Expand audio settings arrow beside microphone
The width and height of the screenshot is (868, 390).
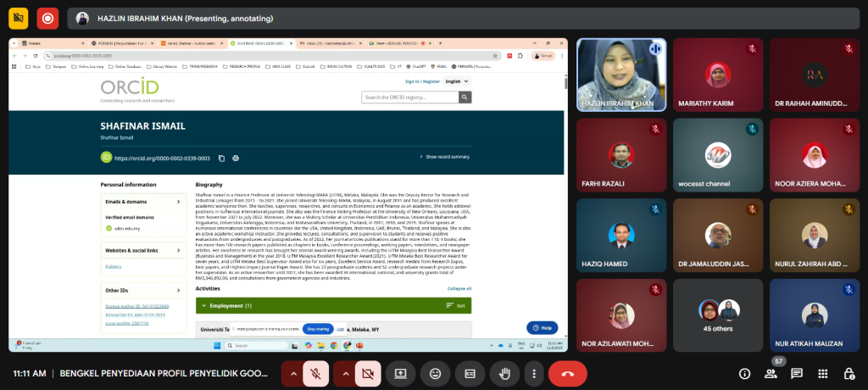click(292, 373)
